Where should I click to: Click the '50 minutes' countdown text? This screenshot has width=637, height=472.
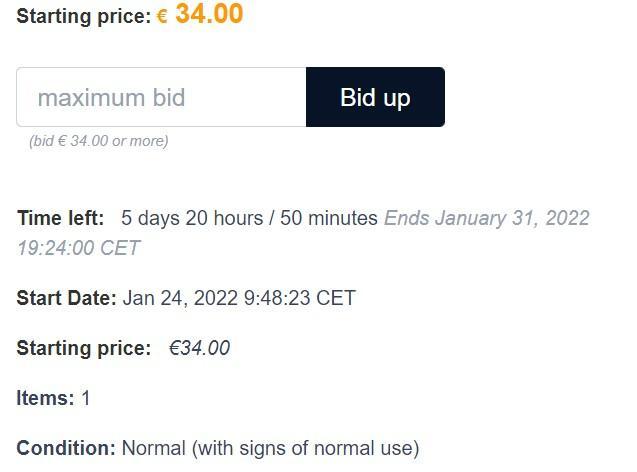point(329,218)
